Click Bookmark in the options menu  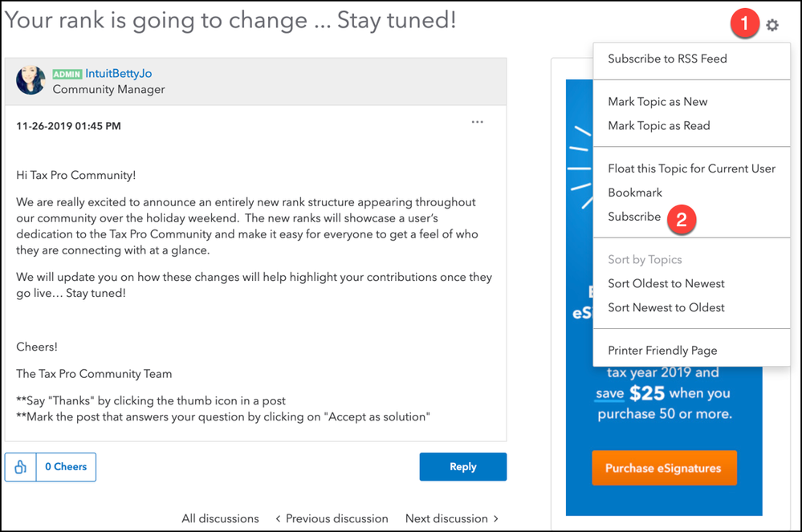point(635,193)
